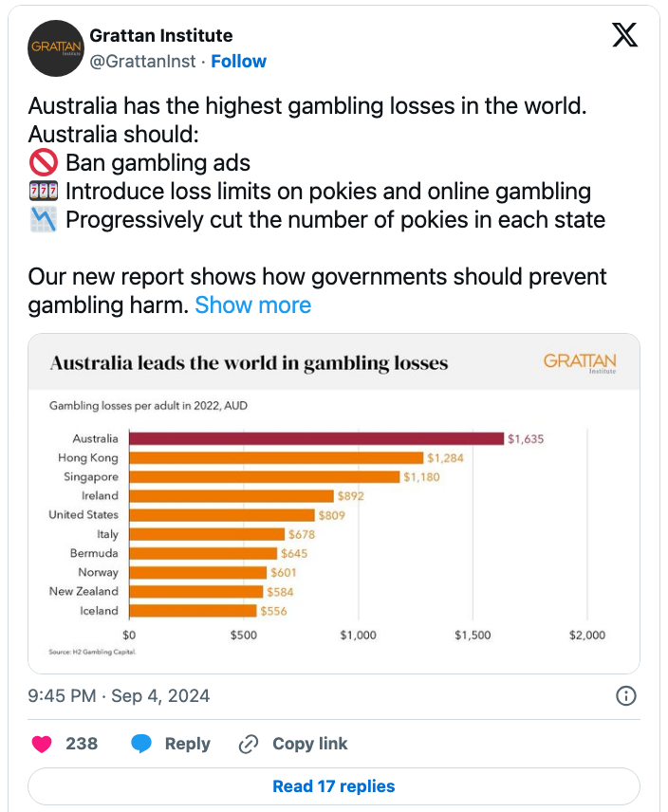Click the Reply label
Image resolution: width=668 pixels, height=812 pixels.
point(187,744)
